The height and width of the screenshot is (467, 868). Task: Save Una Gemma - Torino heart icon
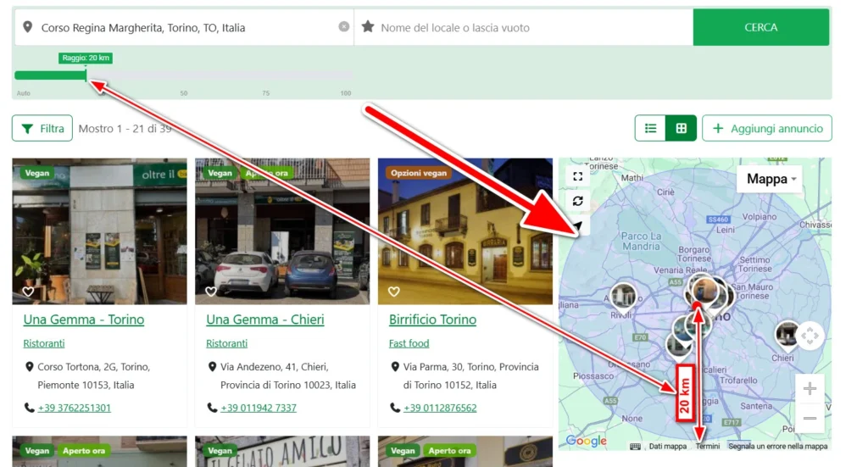tap(28, 292)
